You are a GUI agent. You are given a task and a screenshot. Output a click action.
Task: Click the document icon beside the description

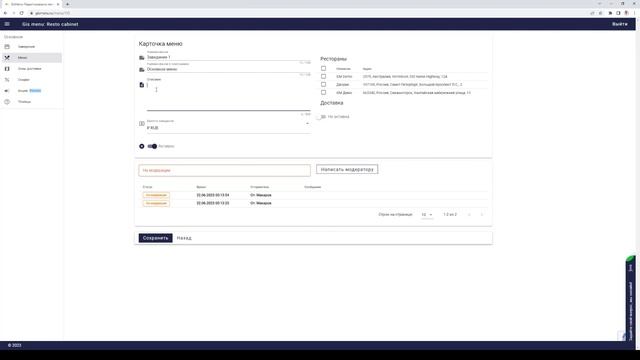click(x=142, y=85)
